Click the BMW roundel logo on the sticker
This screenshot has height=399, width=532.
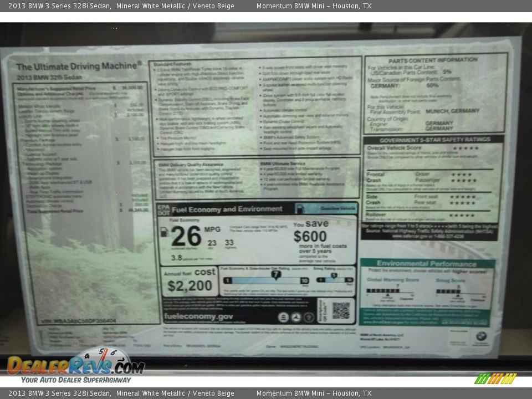(481, 336)
